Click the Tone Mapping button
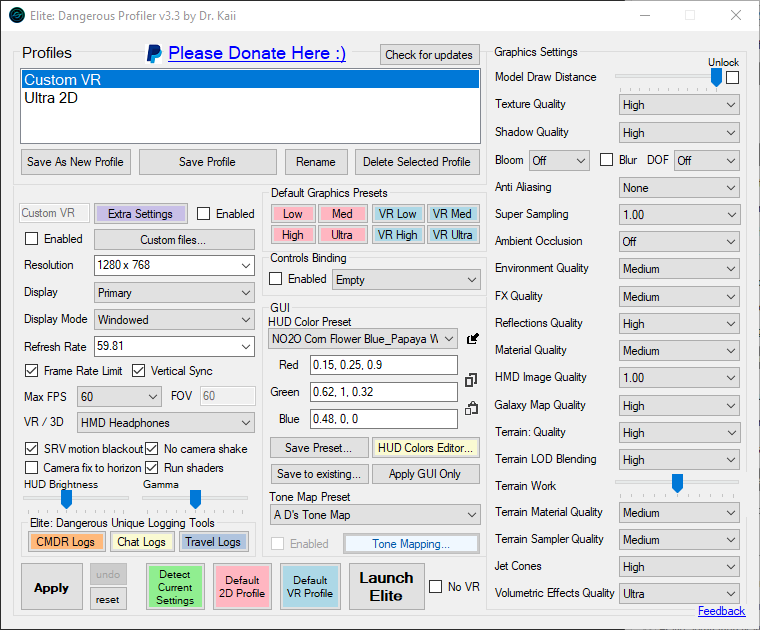This screenshot has height=630, width=760. point(411,544)
